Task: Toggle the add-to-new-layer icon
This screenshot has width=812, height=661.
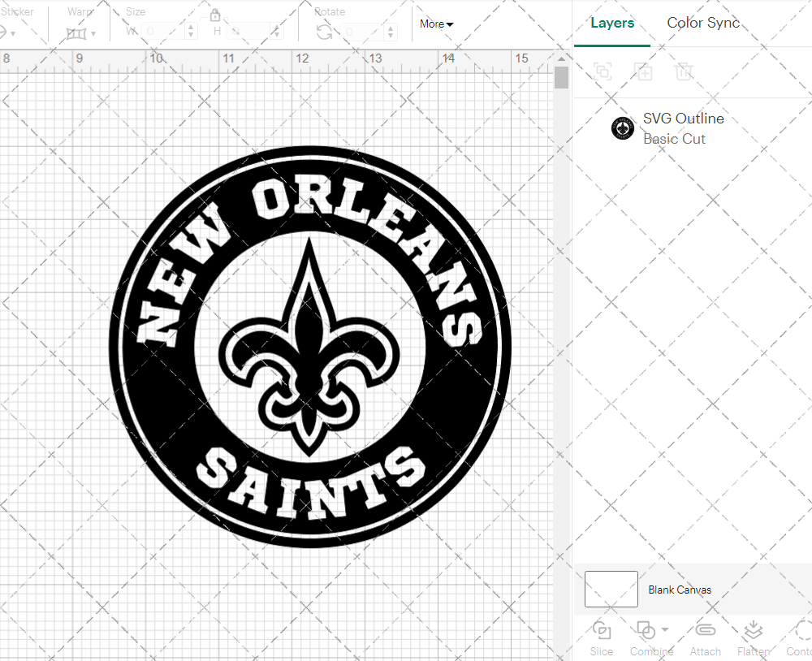Action: (644, 71)
